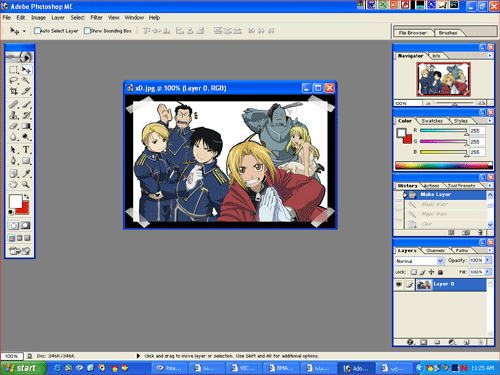Swap foreground and background colors
500x375 pixels.
pyautogui.click(x=26, y=197)
